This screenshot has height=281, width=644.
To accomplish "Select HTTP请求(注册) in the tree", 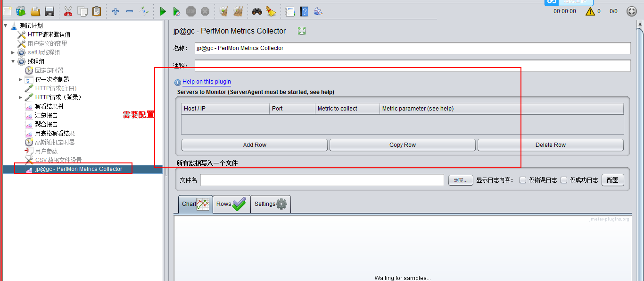I will click(x=56, y=88).
